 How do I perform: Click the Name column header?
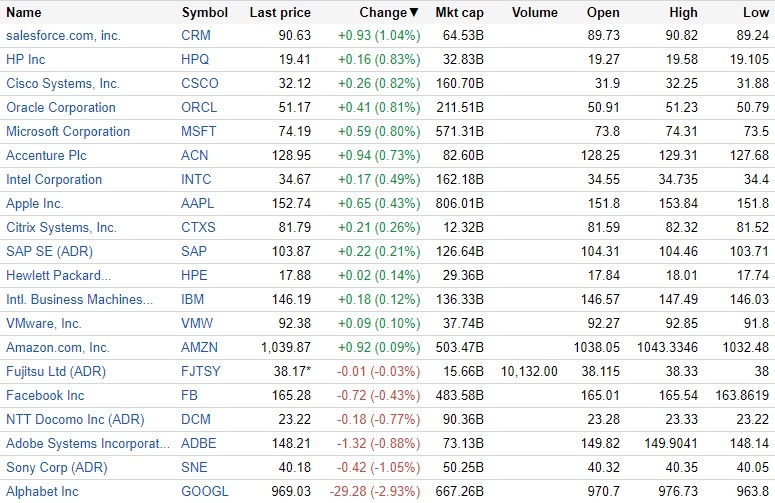point(24,13)
